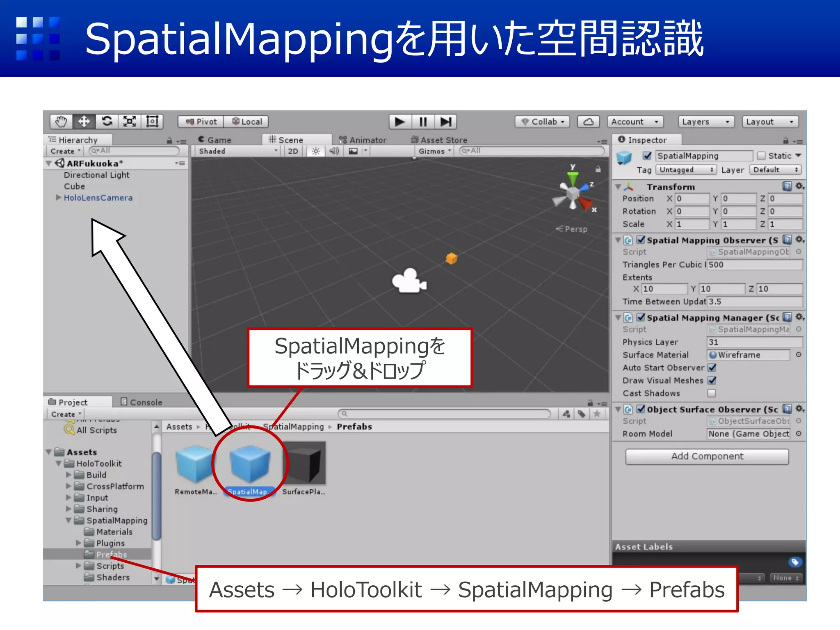Viewport: 840px width, 630px height.
Task: Select the Rect Transform tool
Action: (152, 121)
